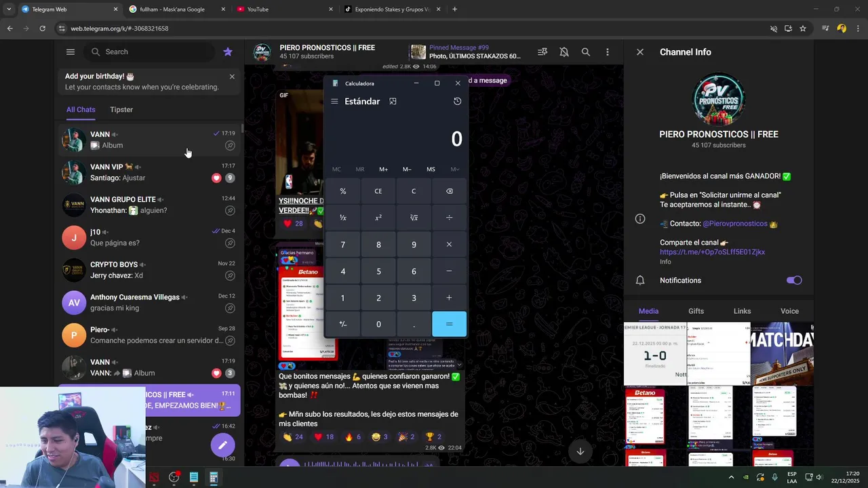
Task: Open Calculator navigation menu
Action: pos(334,101)
